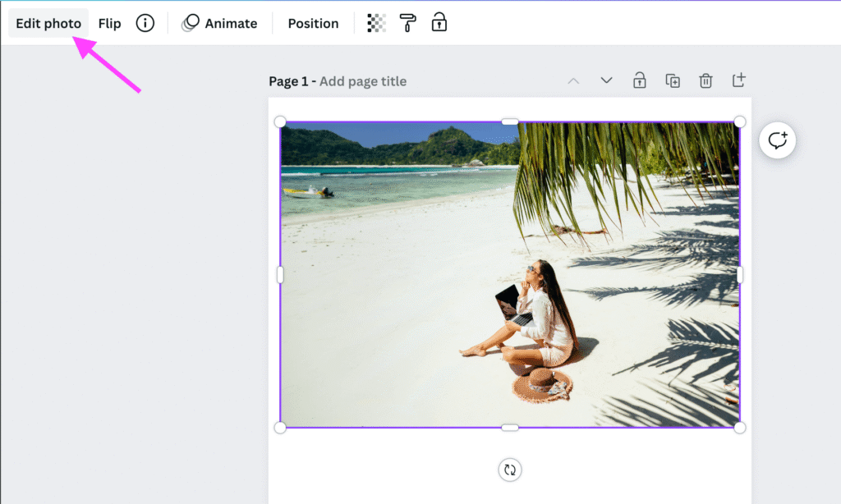Click the Page 1 label
This screenshot has width=841, height=504.
pyautogui.click(x=288, y=81)
